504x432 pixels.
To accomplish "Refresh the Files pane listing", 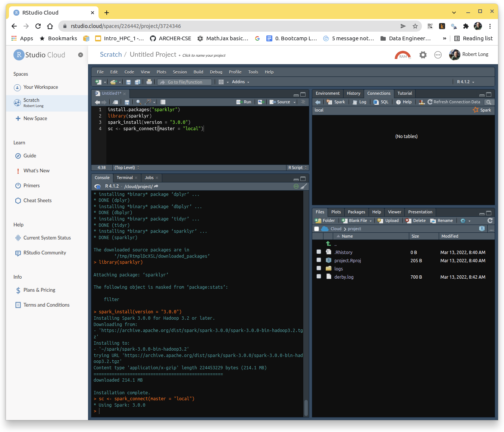I will tap(490, 221).
